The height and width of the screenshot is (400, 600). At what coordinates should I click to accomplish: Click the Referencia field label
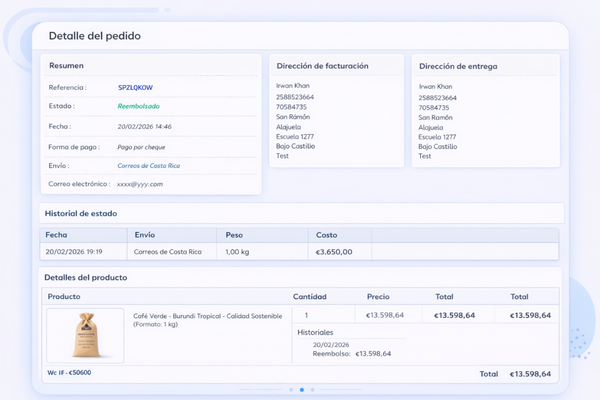[67, 88]
